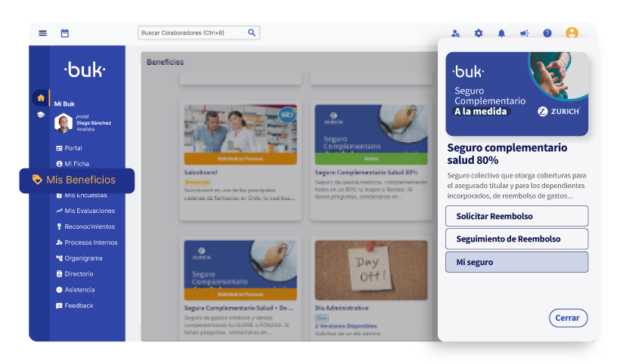Open Mis Encuestas in sidebar
The height and width of the screenshot is (364, 623).
tap(82, 196)
